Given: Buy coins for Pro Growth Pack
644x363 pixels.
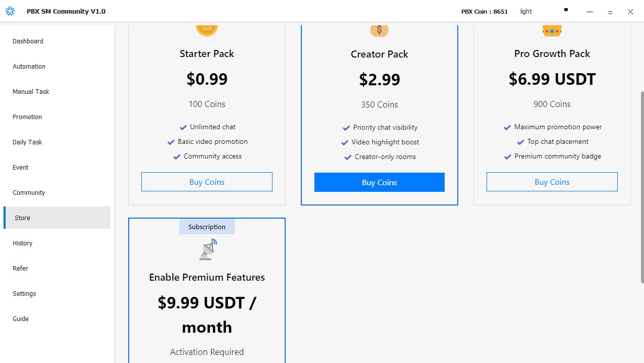Looking at the screenshot, I should 552,182.
